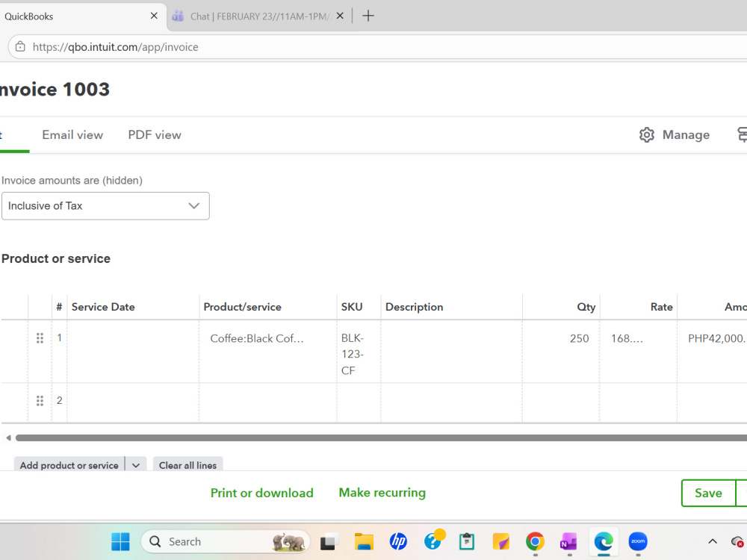Click the Description column header
The width and height of the screenshot is (747, 560).
(414, 307)
